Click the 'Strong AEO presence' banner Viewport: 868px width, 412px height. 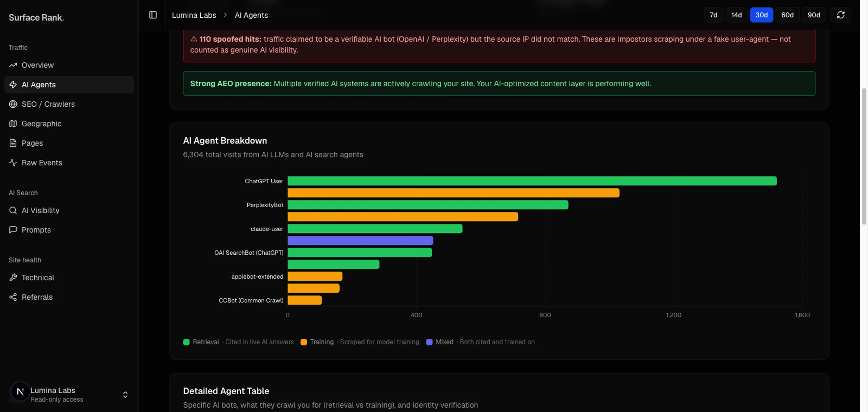(499, 83)
